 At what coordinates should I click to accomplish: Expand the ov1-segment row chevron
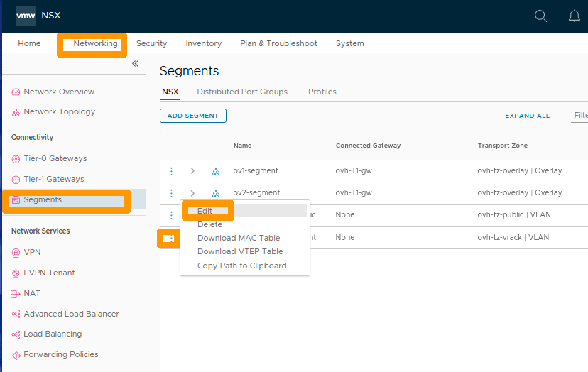192,171
